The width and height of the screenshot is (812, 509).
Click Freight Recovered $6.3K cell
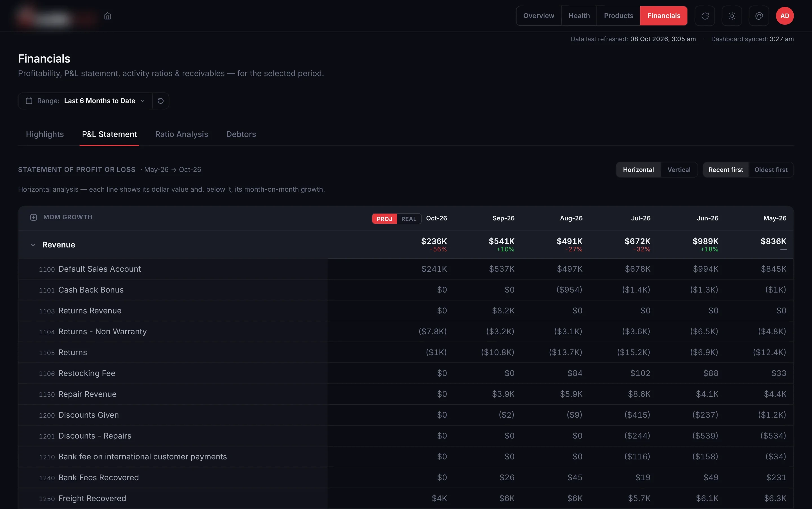[775, 499]
